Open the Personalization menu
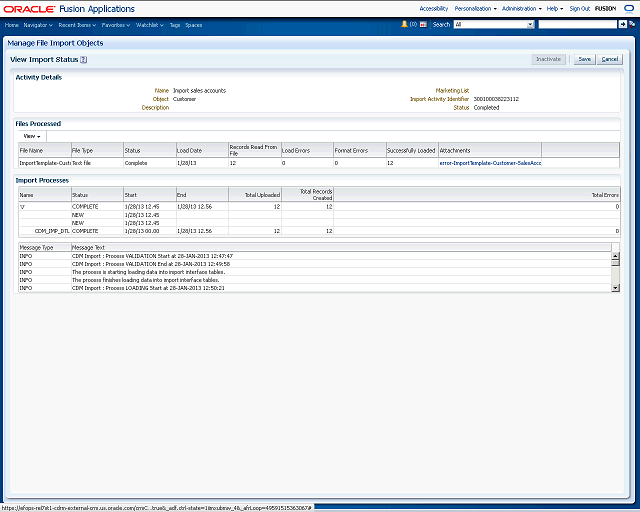This screenshot has height=512, width=640. pyautogui.click(x=474, y=8)
